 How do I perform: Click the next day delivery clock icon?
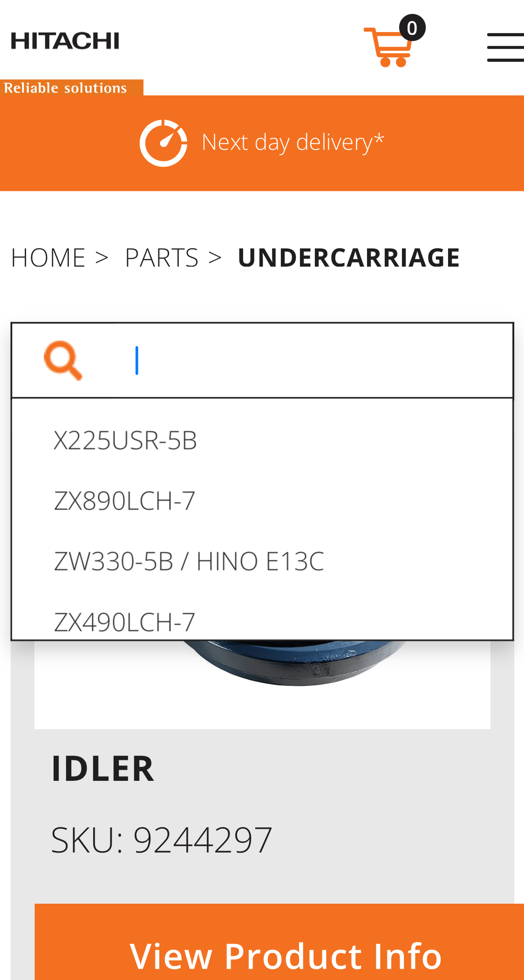click(x=163, y=142)
